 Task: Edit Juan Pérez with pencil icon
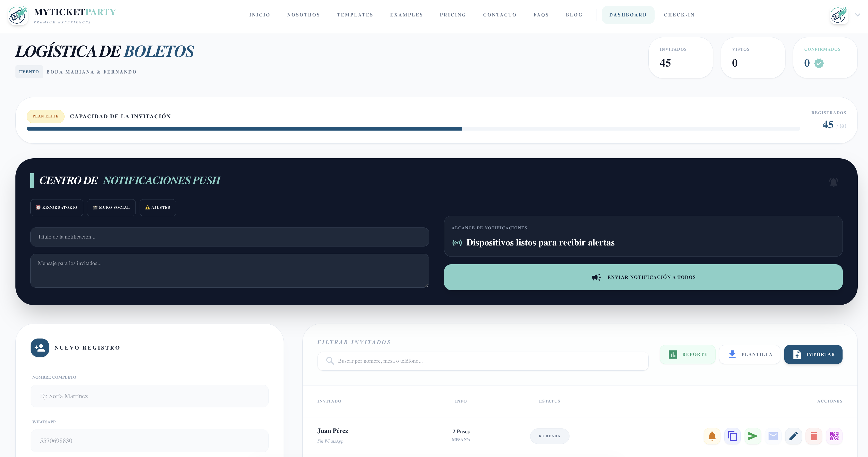(x=793, y=436)
